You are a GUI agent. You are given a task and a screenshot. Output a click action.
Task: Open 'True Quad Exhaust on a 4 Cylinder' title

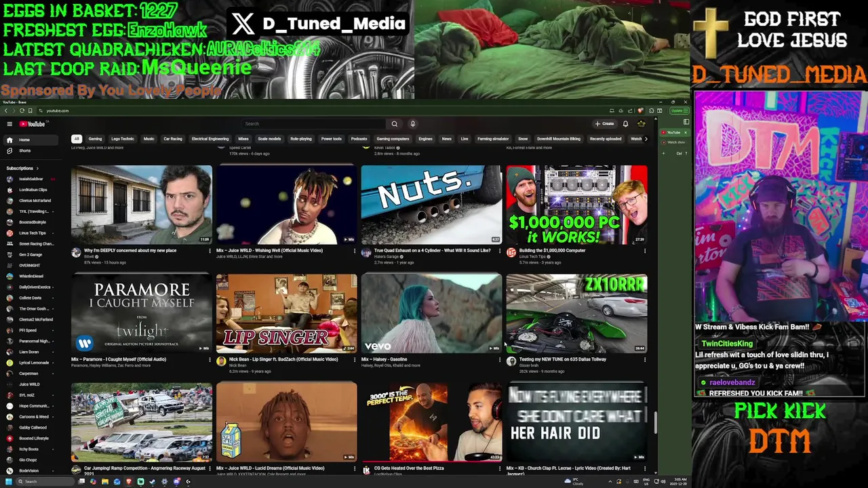(432, 251)
